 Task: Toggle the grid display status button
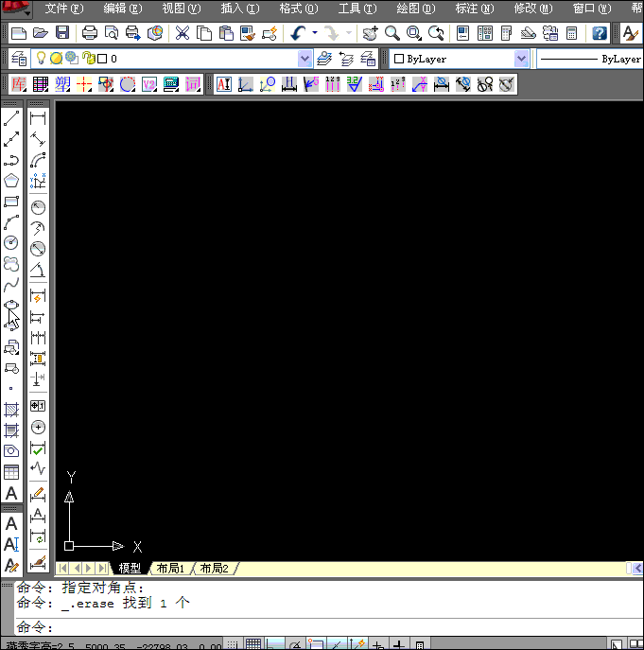pos(253,643)
